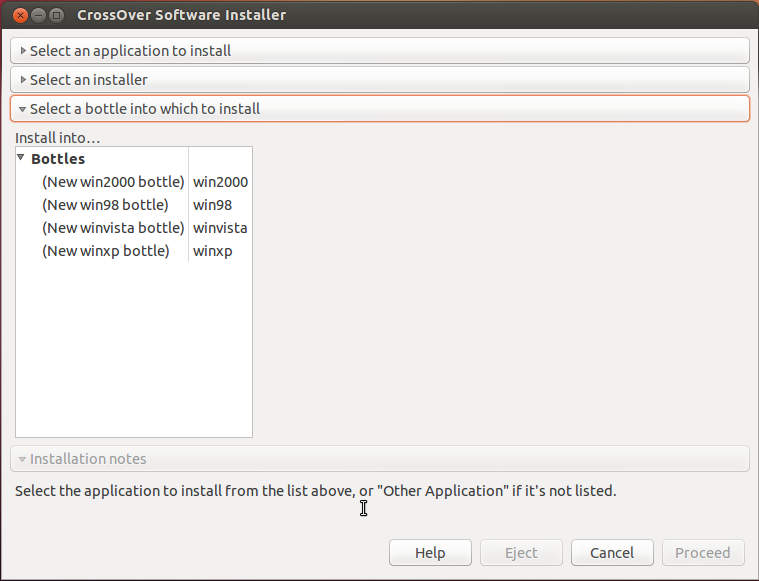Screen dimensions: 759x581
Task: Select the (New winxp bottle) entry
Action: pyautogui.click(x=106, y=251)
